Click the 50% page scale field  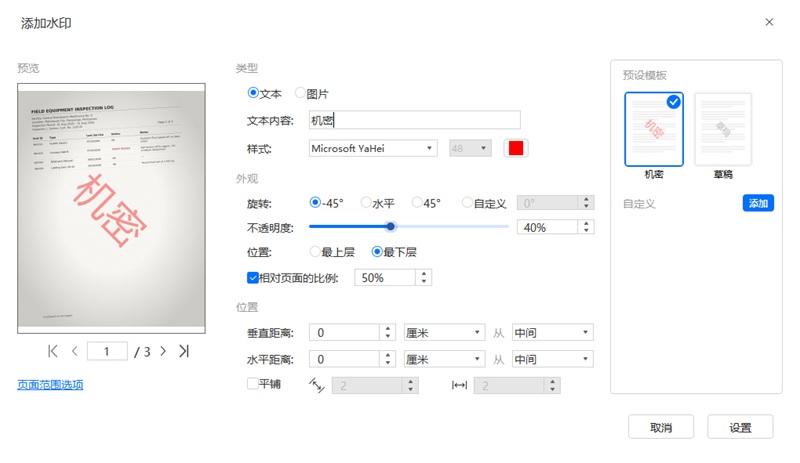click(385, 278)
